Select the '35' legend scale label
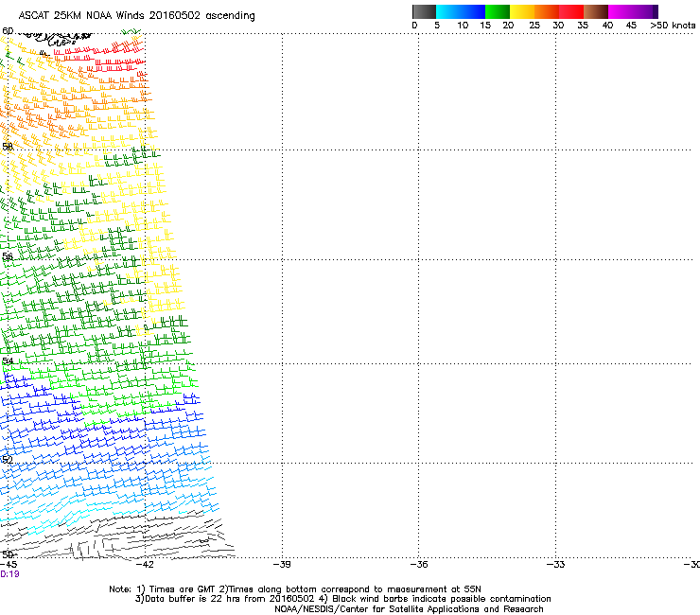This screenshot has width=700, height=615. tap(583, 26)
